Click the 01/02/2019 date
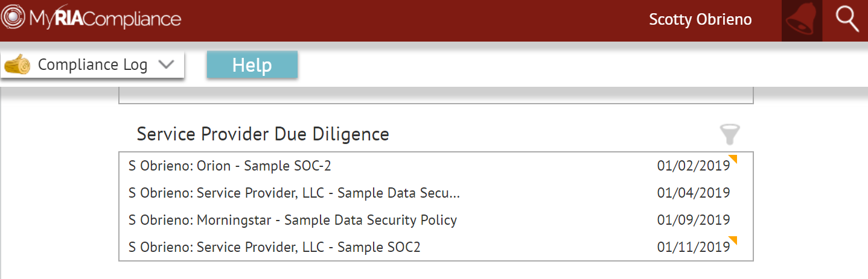Viewport: 868px width, 279px height. [x=693, y=166]
